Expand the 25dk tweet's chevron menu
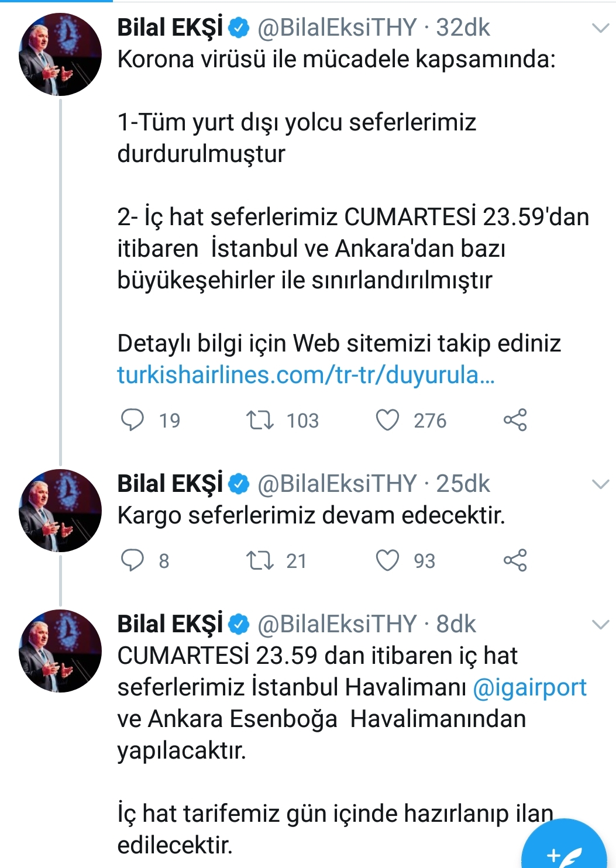The height and width of the screenshot is (868, 616). pos(601,484)
